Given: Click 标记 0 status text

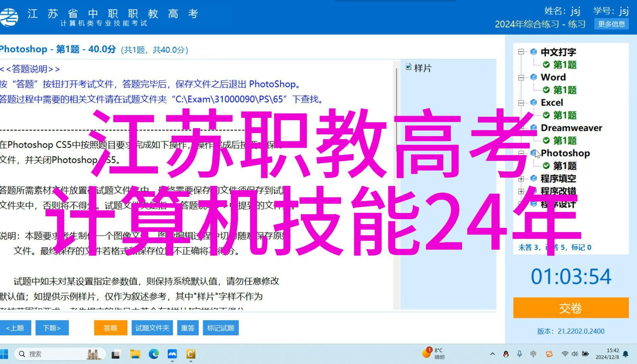Looking at the screenshot, I should (x=581, y=247).
